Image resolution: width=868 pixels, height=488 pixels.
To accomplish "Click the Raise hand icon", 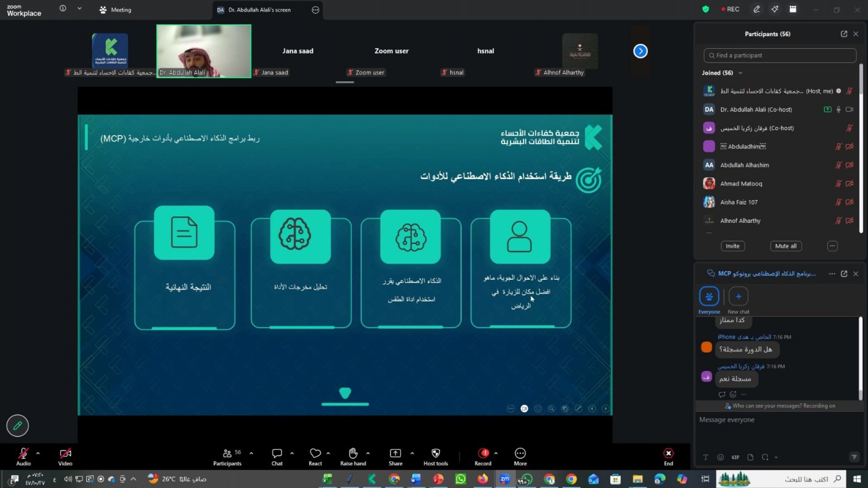I will [353, 453].
